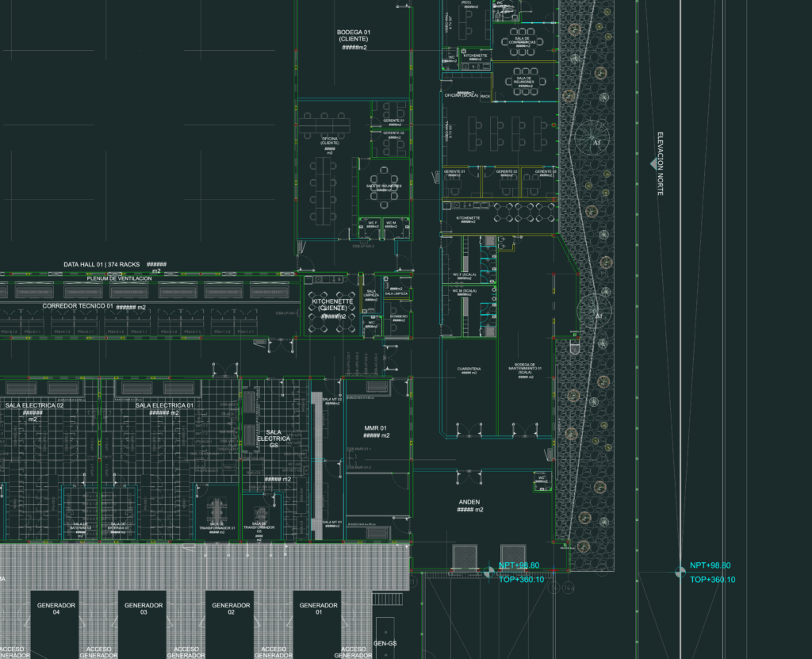The height and width of the screenshot is (659, 812).
Task: Click the RACK box beside OFICINA (SCALA)
Action: point(485,97)
